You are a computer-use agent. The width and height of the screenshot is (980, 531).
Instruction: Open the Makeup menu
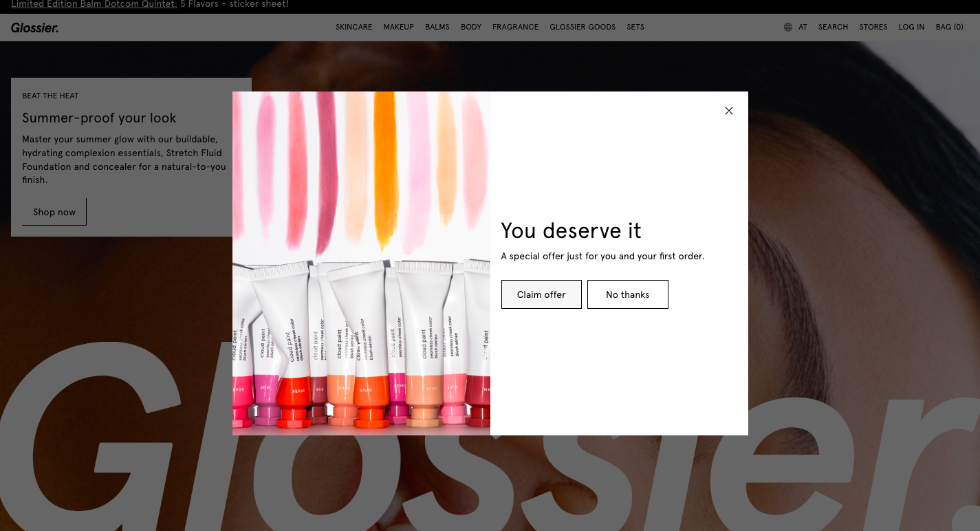pyautogui.click(x=399, y=28)
